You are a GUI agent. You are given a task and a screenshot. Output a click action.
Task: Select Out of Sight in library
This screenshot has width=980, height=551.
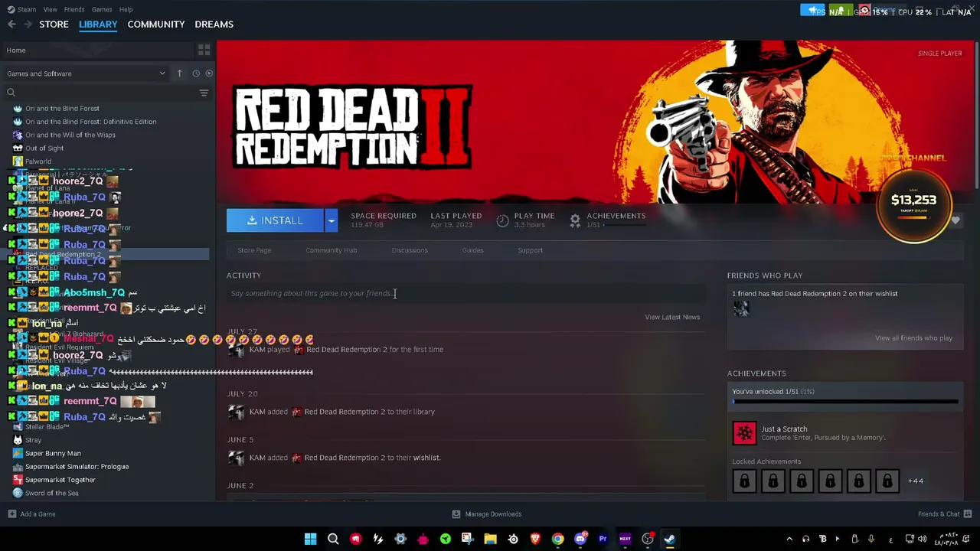click(x=44, y=148)
